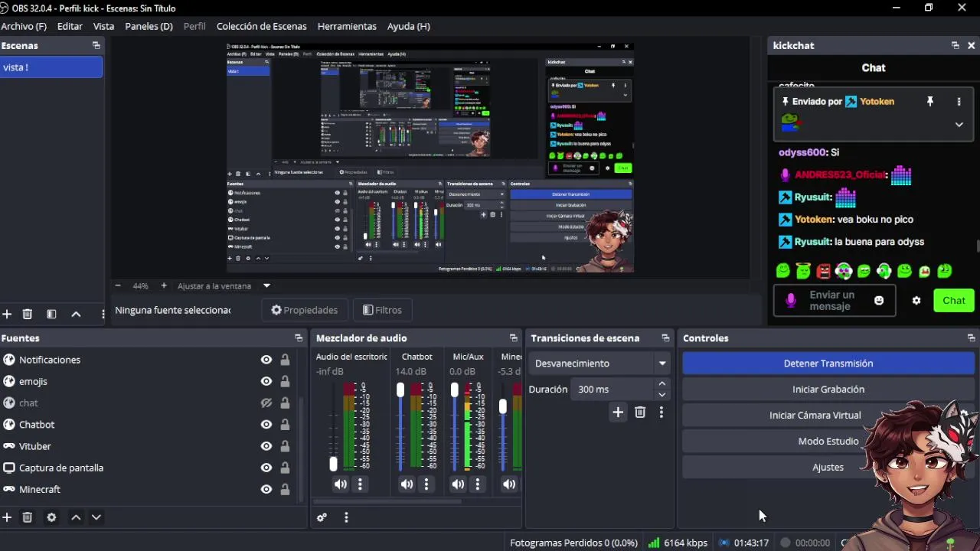
Task: Show the hidden chat source
Action: point(266,403)
